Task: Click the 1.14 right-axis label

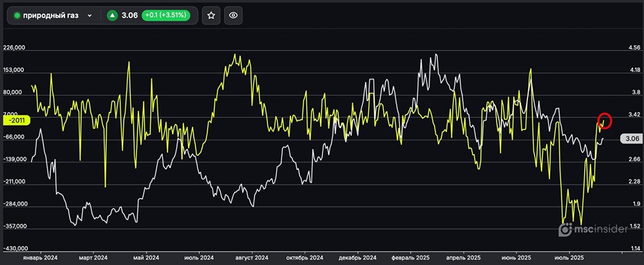Action: 634,248
